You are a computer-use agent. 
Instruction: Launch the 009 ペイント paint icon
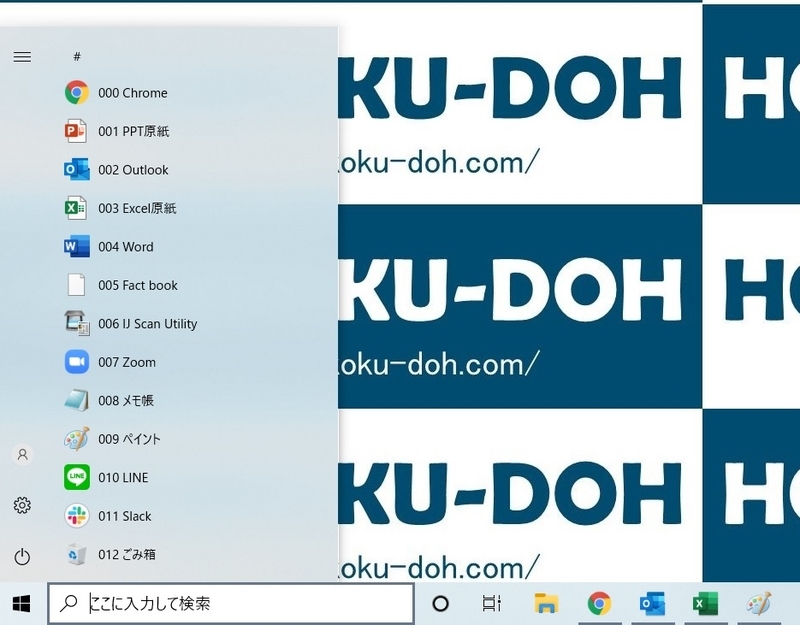[77, 439]
